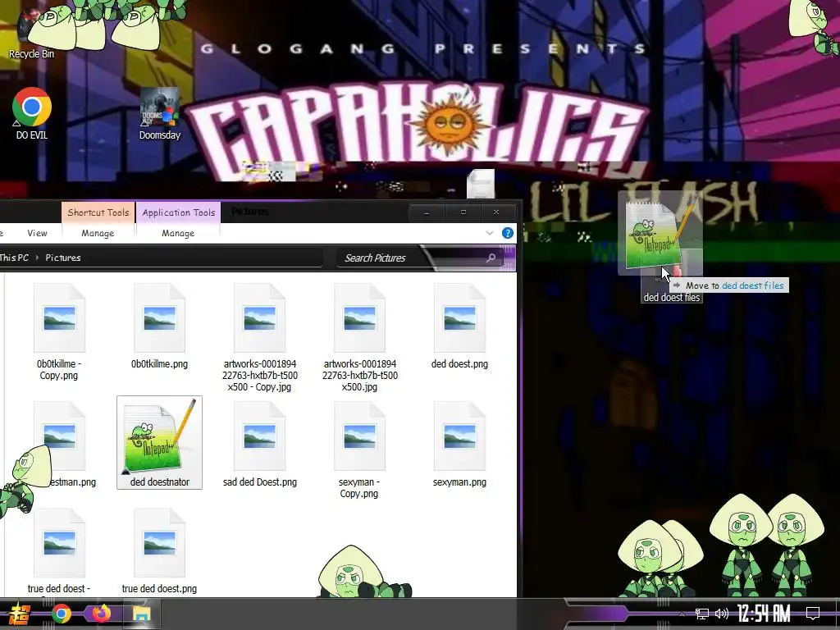Switch to File Explorer on the taskbar
The height and width of the screenshot is (630, 840).
coord(141,614)
